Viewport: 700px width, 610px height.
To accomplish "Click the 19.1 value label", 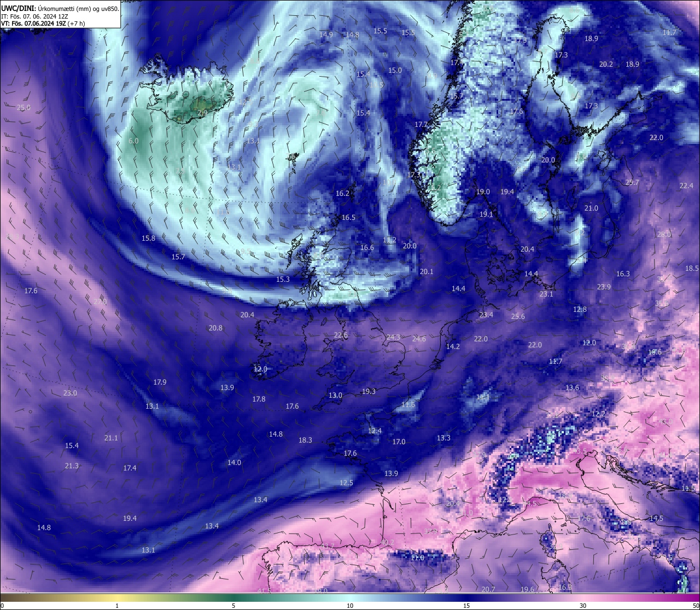I will pyautogui.click(x=486, y=214).
